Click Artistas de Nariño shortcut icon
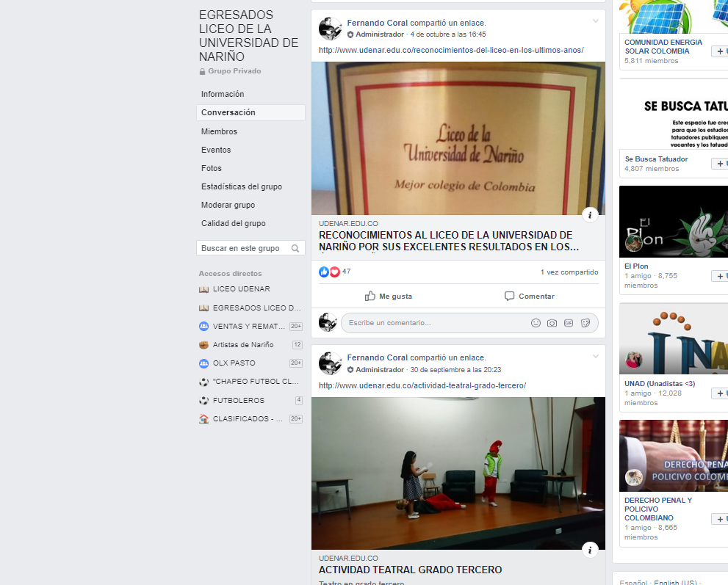 coord(203,345)
